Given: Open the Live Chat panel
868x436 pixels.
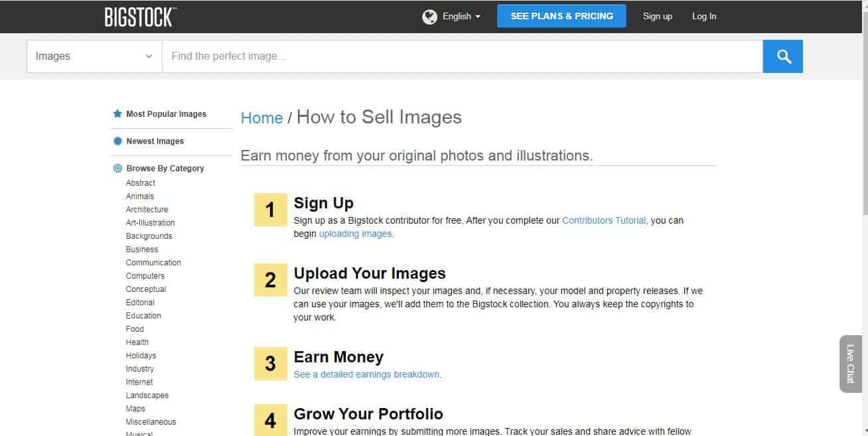Looking at the screenshot, I should [x=851, y=363].
